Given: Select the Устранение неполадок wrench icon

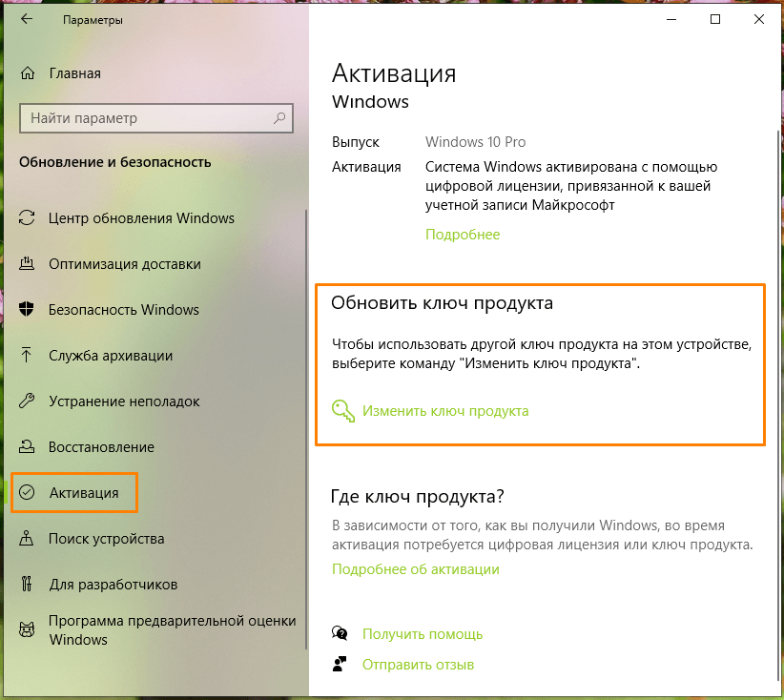Looking at the screenshot, I should pyautogui.click(x=27, y=401).
